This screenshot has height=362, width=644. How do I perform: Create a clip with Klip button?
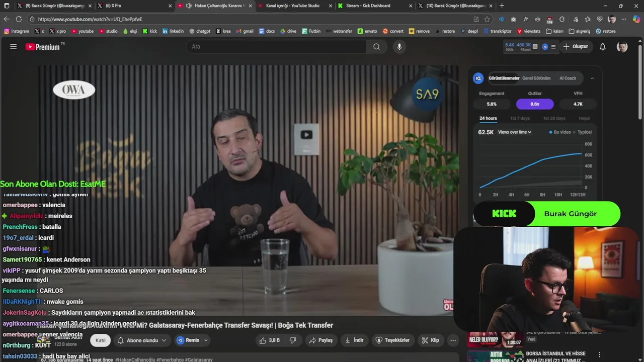[x=431, y=340]
